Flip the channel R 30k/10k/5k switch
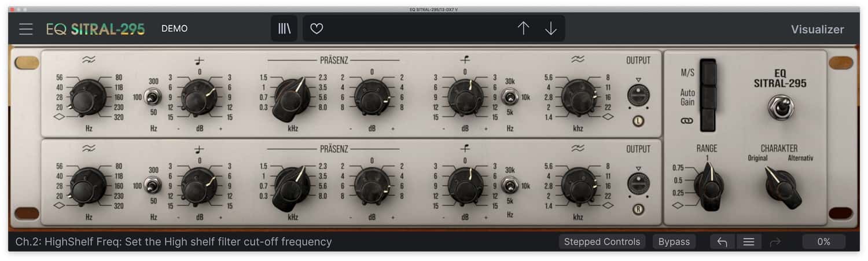The width and height of the screenshot is (868, 261). point(510,185)
